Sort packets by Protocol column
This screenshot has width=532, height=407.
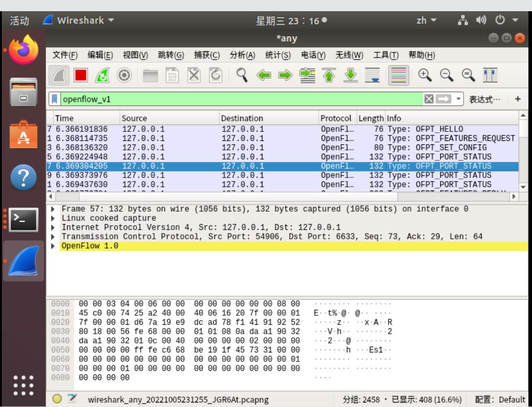pos(338,118)
